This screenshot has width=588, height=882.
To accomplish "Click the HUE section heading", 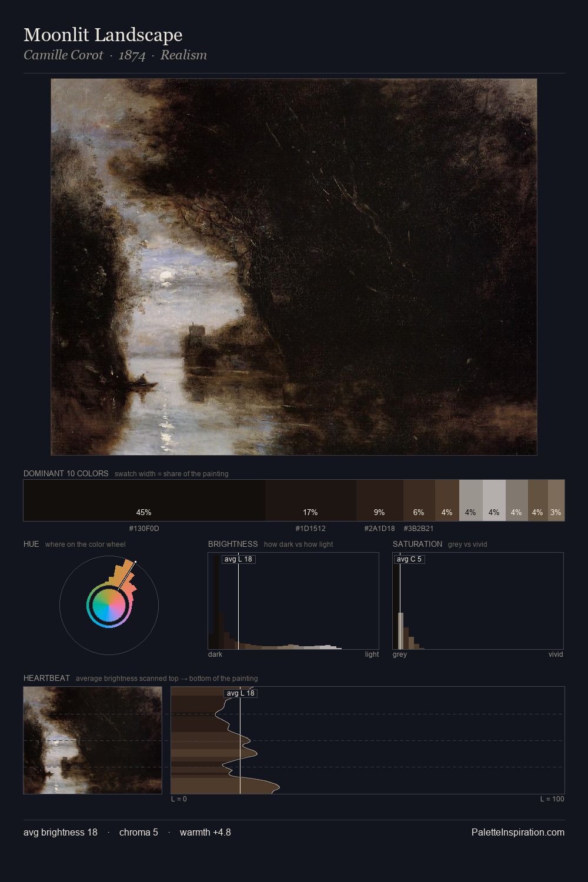I will click(31, 544).
